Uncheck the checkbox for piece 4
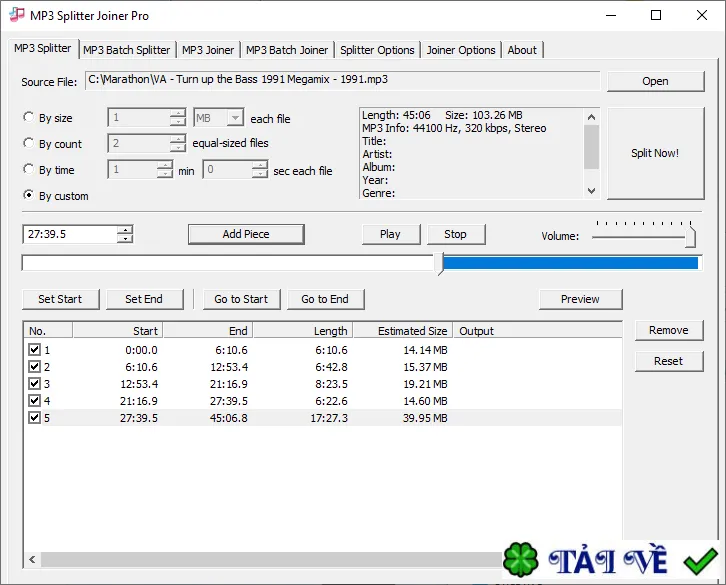Screen dimensions: 726x585 [34, 400]
